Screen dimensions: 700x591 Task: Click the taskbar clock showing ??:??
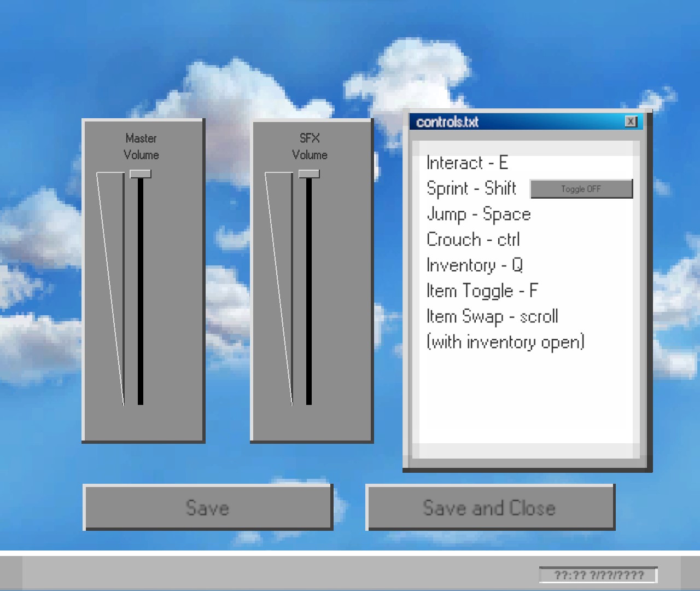click(599, 575)
